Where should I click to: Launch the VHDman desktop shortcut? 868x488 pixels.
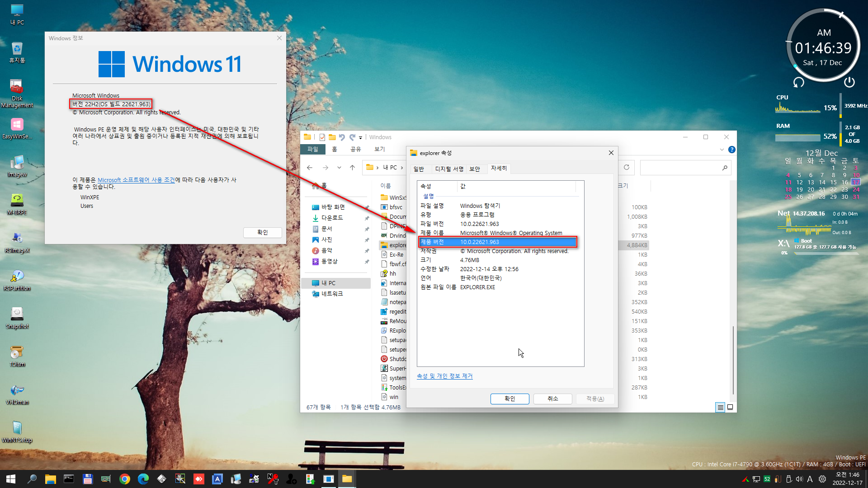(x=17, y=394)
